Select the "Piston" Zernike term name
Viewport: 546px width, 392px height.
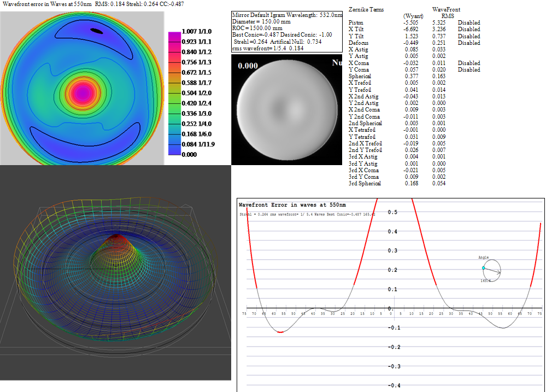(x=356, y=22)
